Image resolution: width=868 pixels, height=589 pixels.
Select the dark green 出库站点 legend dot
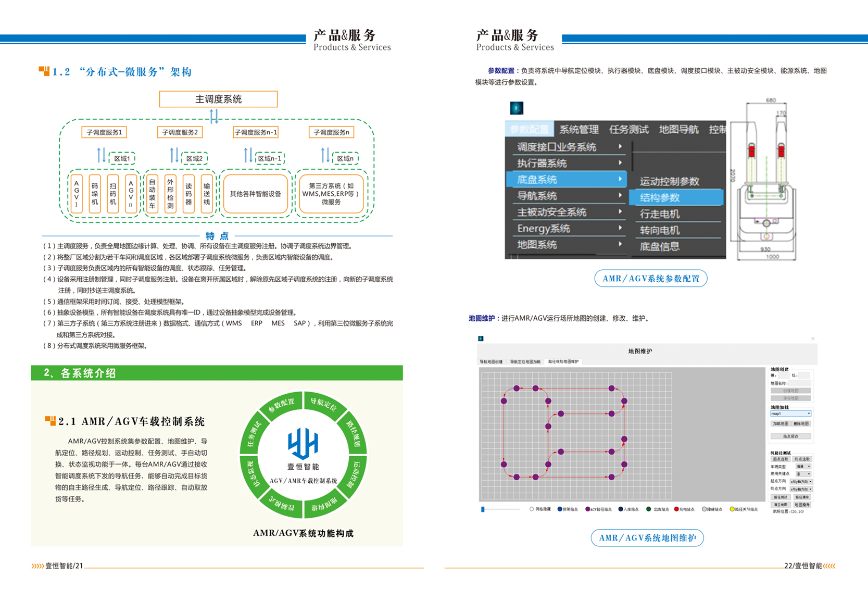(648, 509)
